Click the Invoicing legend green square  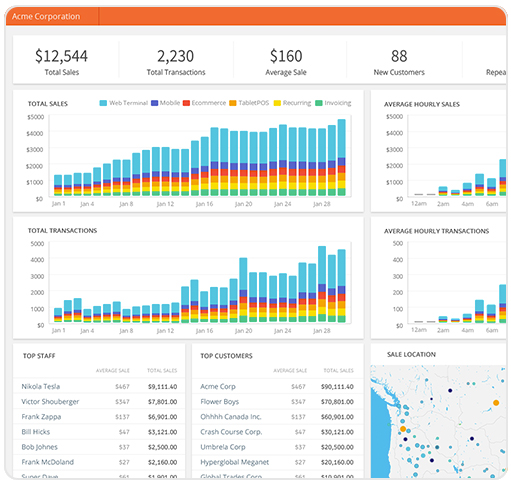(x=319, y=103)
